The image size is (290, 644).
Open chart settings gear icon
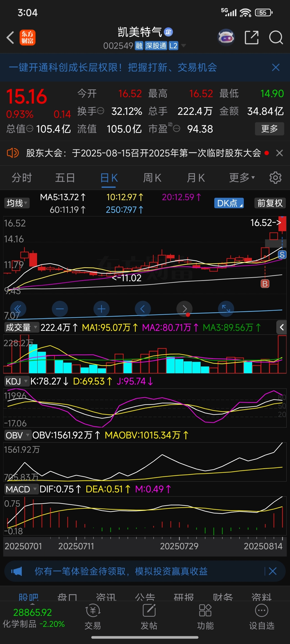coord(275,178)
